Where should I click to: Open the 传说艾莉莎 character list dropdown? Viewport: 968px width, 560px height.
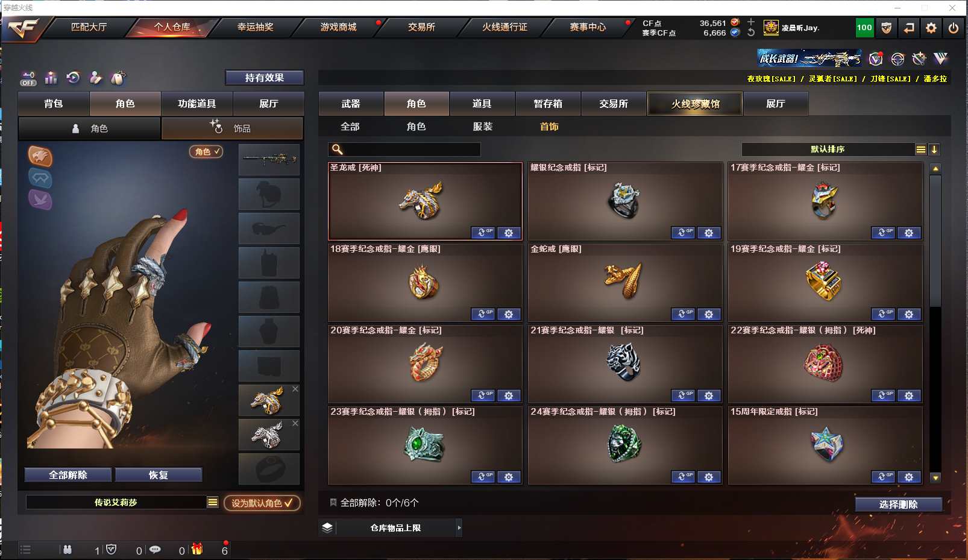point(213,502)
